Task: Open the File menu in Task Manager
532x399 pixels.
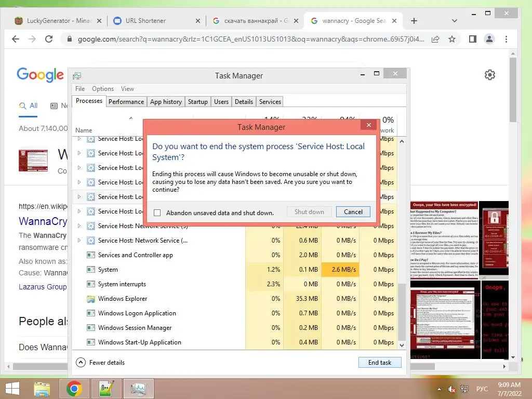Action: click(x=80, y=88)
